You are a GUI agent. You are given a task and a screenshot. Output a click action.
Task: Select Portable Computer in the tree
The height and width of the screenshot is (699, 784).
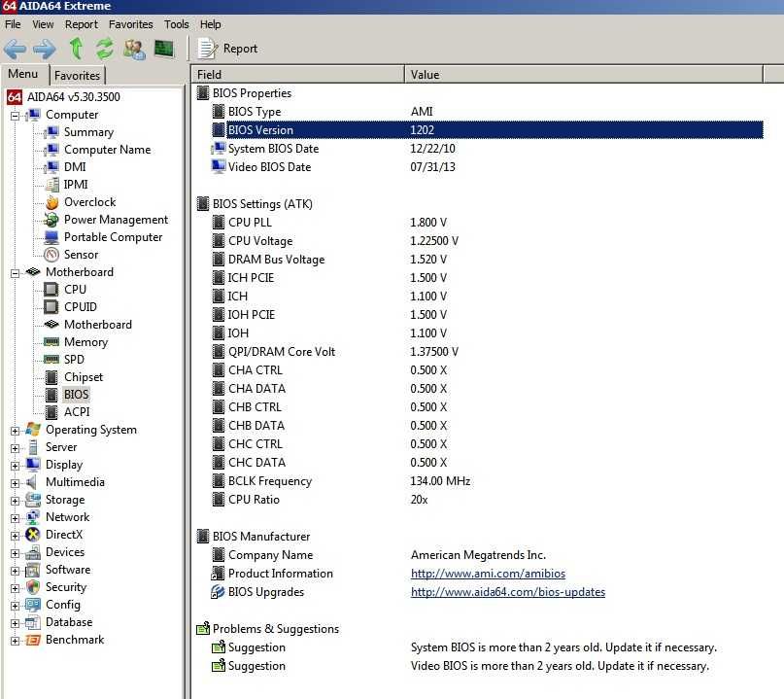pos(113,237)
